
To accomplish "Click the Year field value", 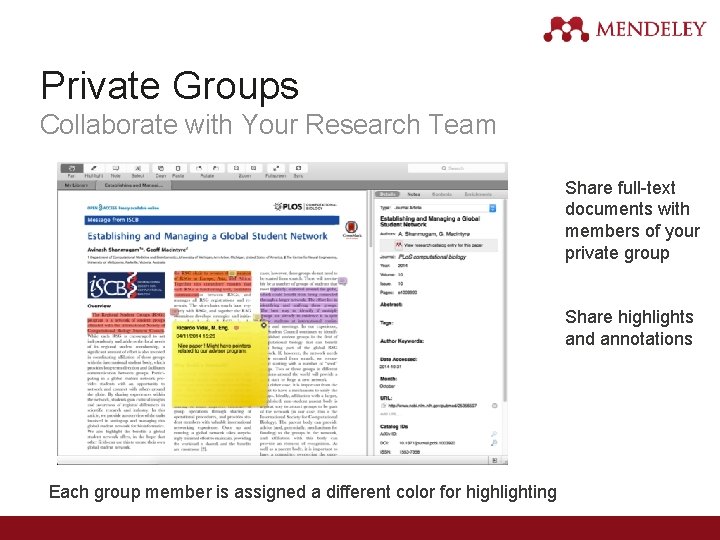I will click(403, 265).
